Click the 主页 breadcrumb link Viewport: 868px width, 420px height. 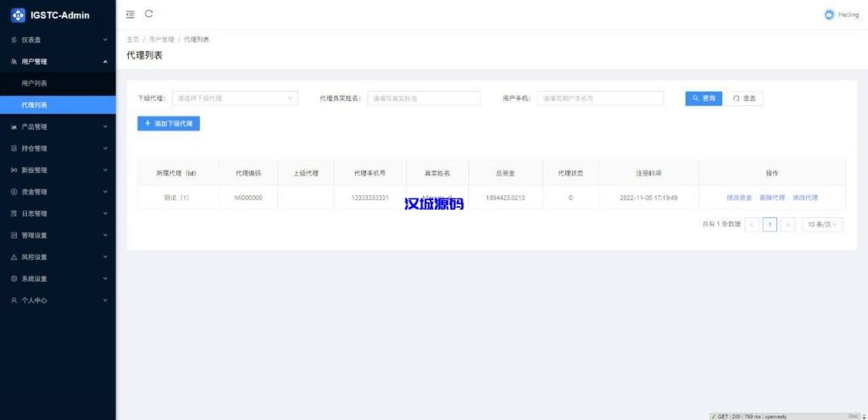[x=133, y=40]
